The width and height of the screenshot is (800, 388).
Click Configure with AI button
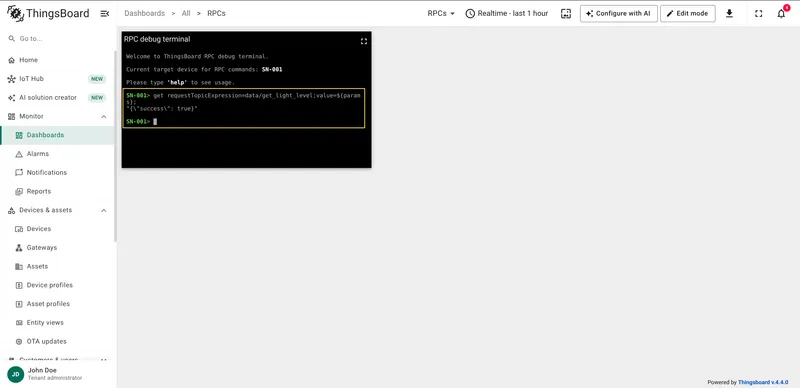pyautogui.click(x=618, y=14)
